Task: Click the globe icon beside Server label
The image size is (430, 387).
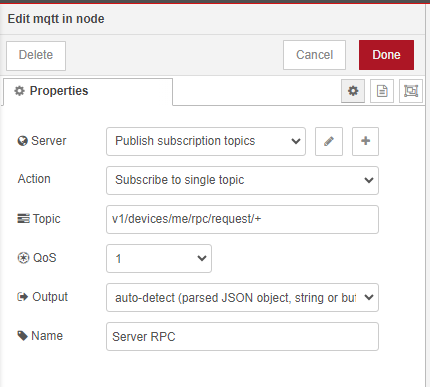Action: [22, 141]
